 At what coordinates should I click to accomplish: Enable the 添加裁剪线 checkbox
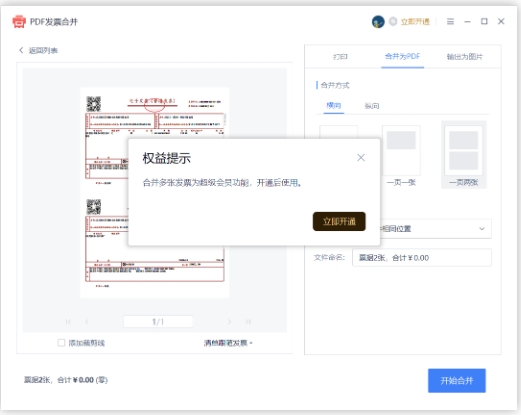coord(61,343)
